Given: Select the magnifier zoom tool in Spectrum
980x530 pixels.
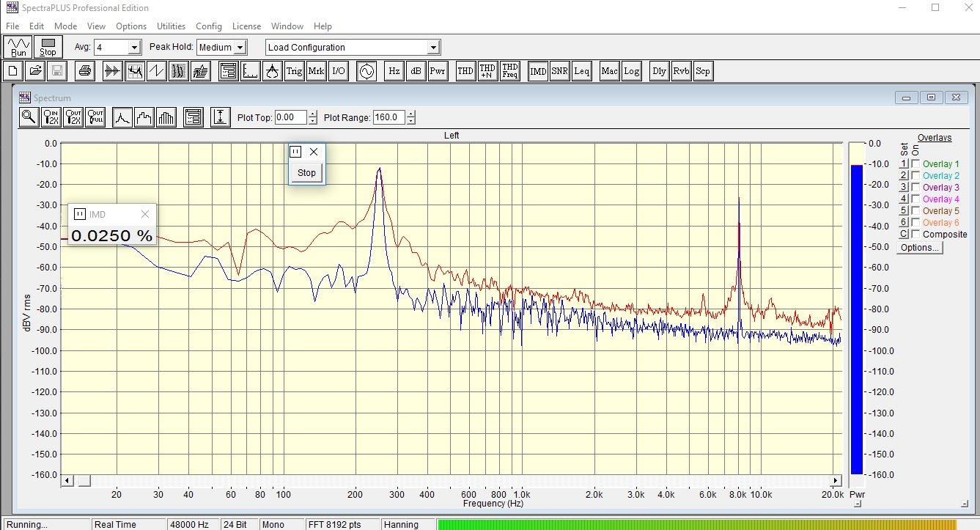Looking at the screenshot, I should click(29, 117).
